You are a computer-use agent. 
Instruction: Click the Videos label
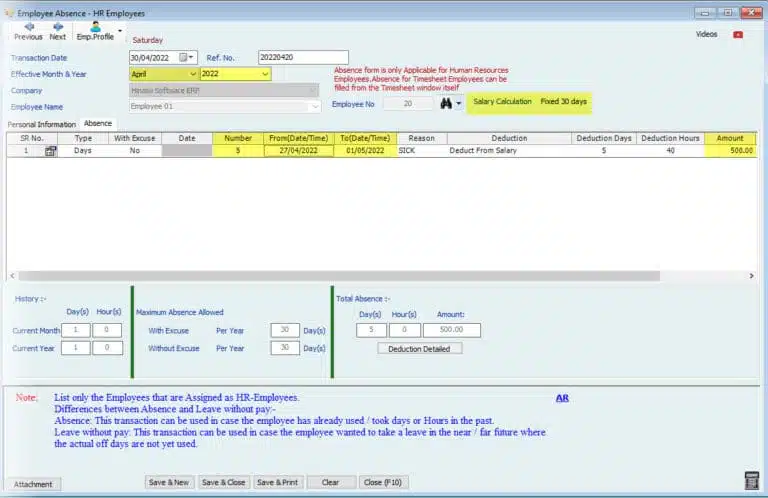pos(706,34)
